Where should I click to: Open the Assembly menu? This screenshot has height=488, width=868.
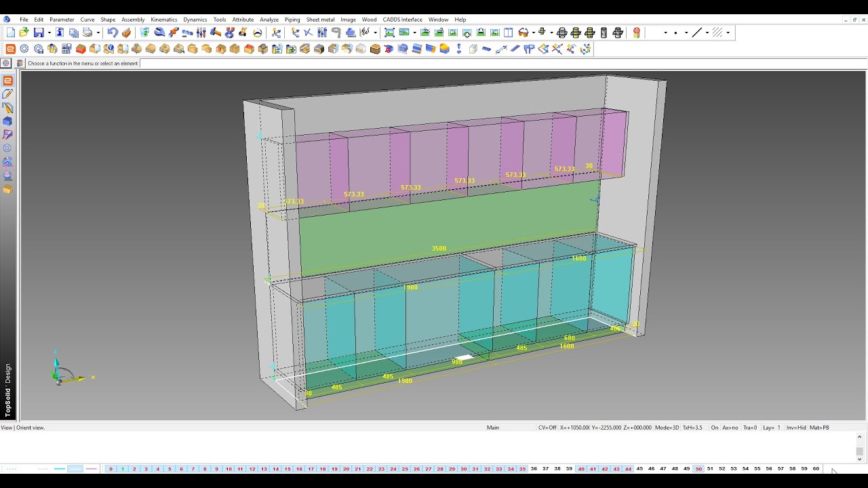pyautogui.click(x=133, y=20)
